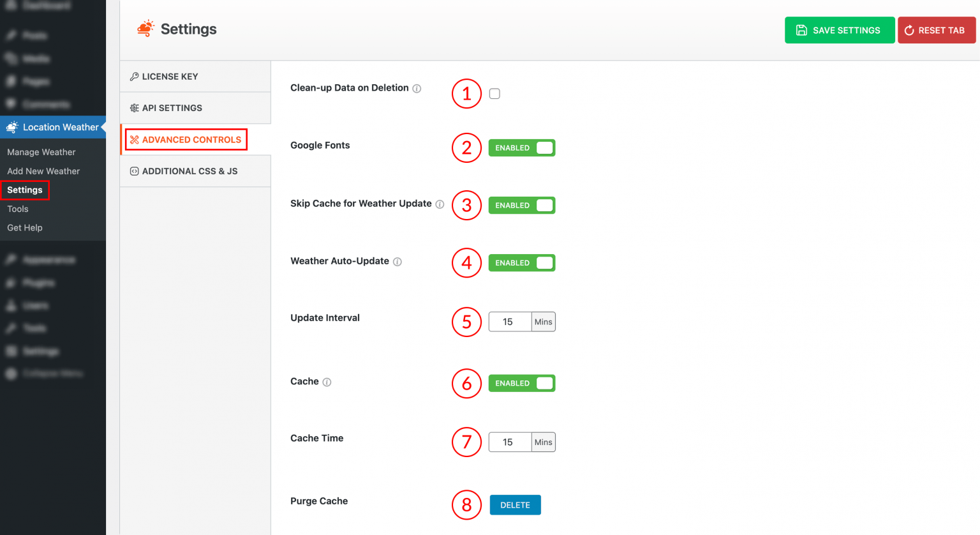Click the Delete button to purge cache

[x=515, y=504]
